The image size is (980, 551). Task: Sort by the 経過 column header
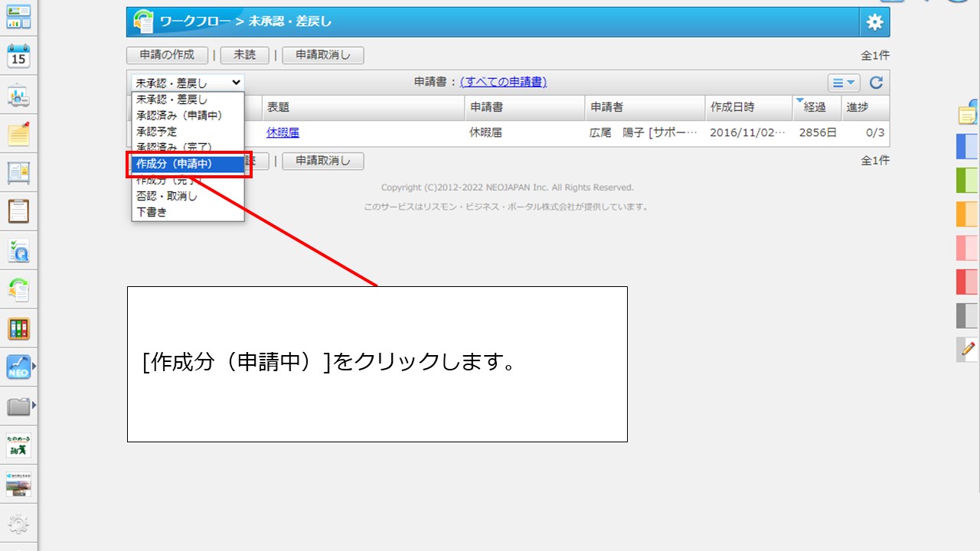[x=816, y=107]
